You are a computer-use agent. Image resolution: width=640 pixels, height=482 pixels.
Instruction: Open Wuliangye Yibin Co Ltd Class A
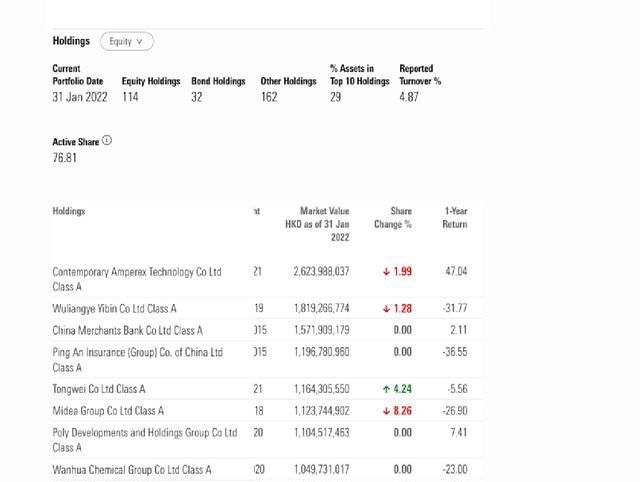tap(114, 309)
